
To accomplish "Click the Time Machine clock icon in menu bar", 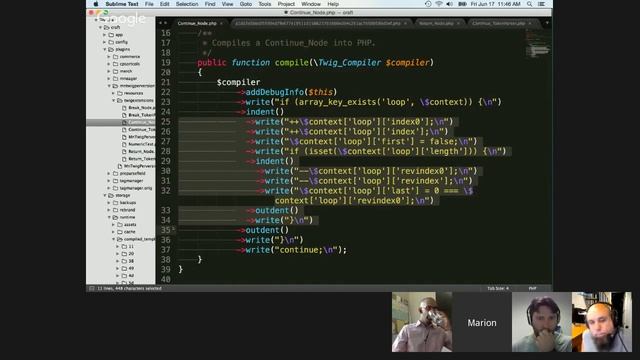I will pyautogui.click(x=428, y=4).
